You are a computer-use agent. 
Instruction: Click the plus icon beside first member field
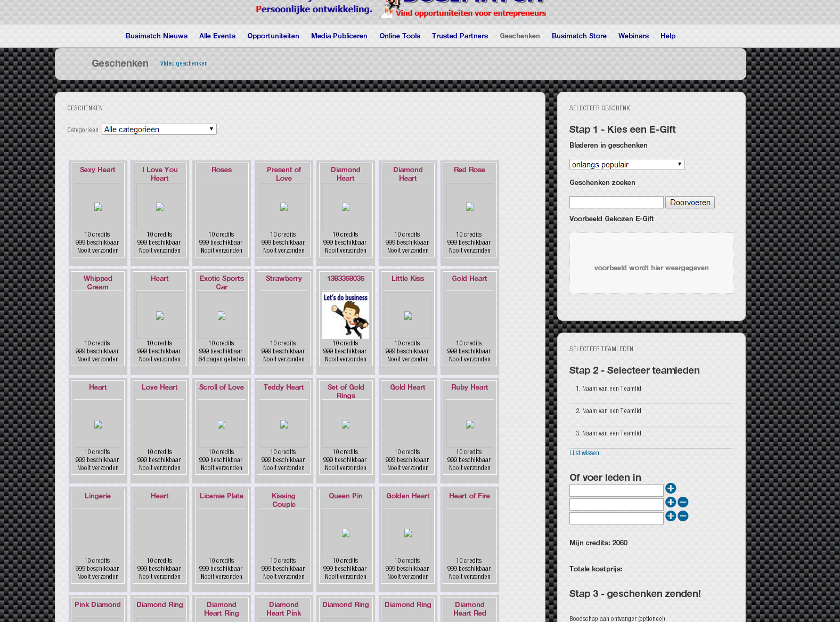click(x=671, y=488)
